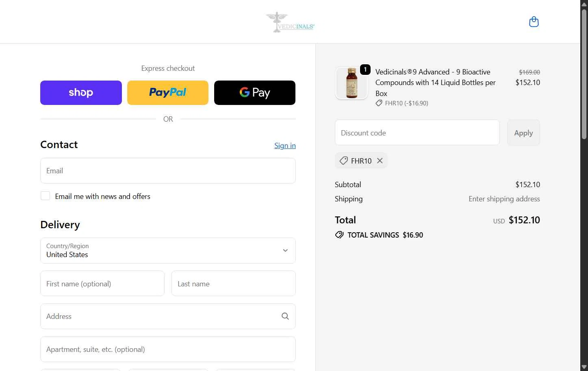Screen dimensions: 588x371
Task: Focus the Discount code field
Action: pos(417,133)
